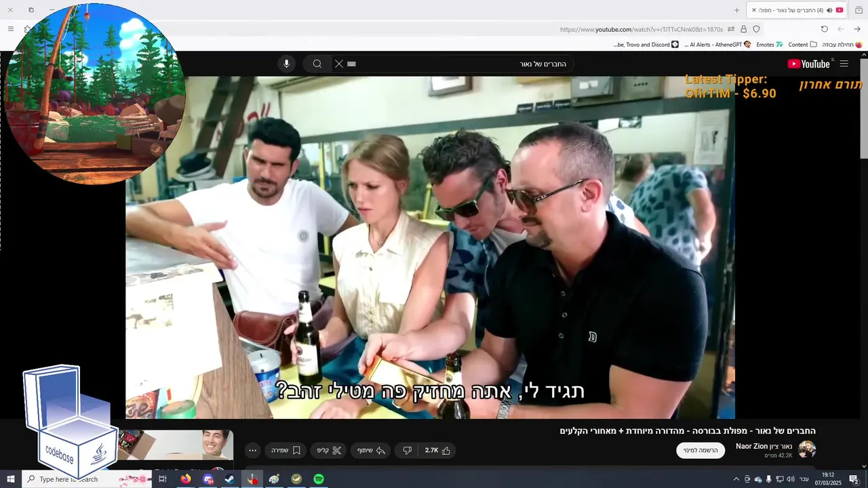Share the video using שיתוף button
Image resolution: width=868 pixels, height=488 pixels.
click(x=371, y=450)
